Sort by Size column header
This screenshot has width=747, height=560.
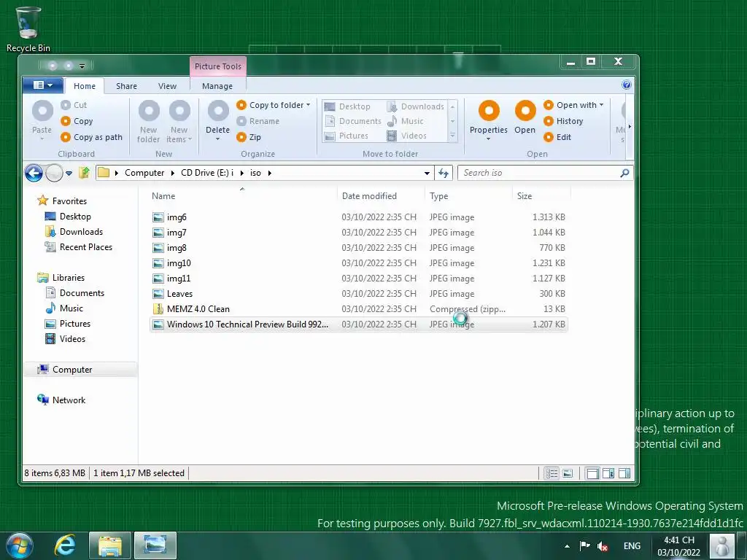[x=525, y=195]
